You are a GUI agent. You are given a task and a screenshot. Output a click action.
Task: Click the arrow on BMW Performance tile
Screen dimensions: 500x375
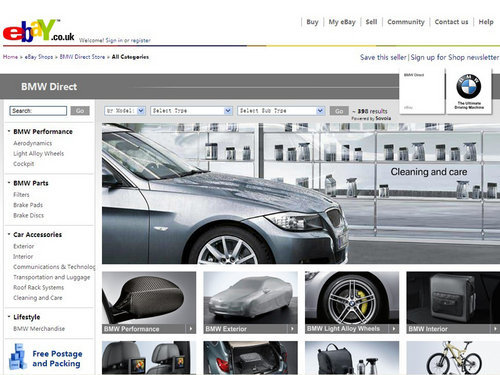191,329
